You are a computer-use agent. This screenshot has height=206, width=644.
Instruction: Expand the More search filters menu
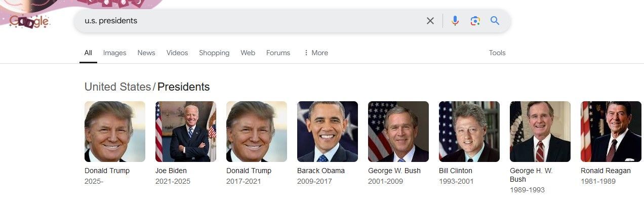[315, 53]
